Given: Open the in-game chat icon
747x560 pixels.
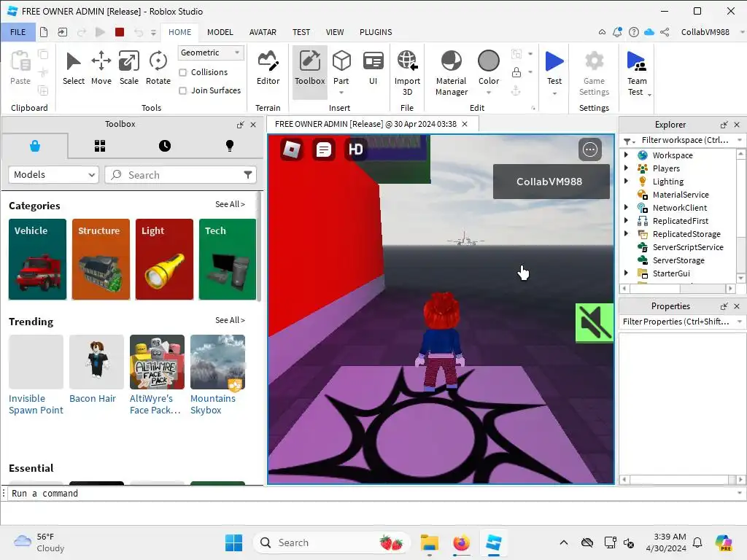Looking at the screenshot, I should [x=323, y=149].
